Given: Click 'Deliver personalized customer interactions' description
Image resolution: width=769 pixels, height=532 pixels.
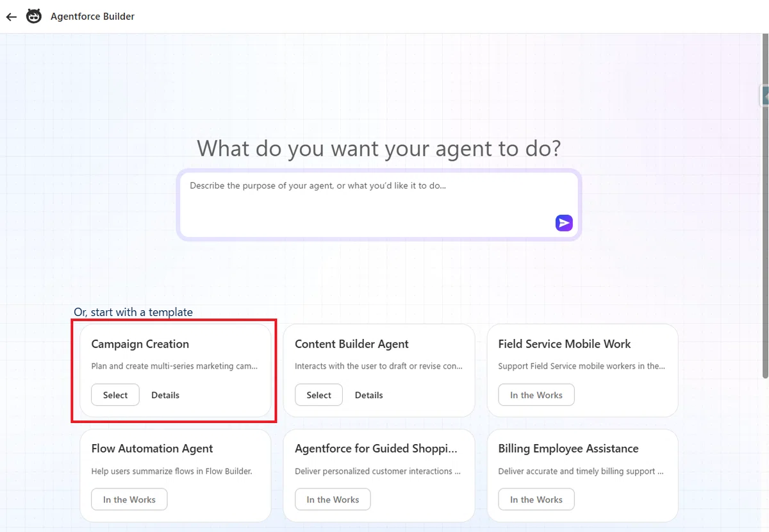Looking at the screenshot, I should click(x=378, y=471).
